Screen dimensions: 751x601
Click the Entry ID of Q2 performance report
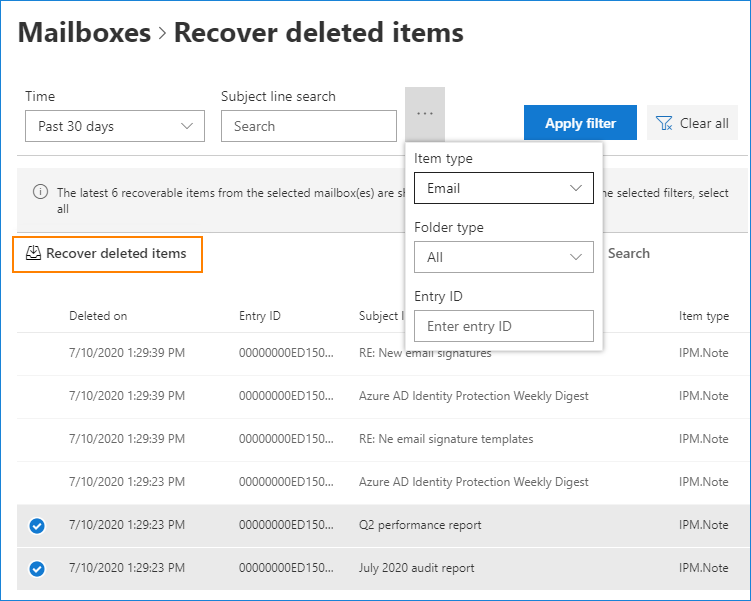pyautogui.click(x=286, y=525)
